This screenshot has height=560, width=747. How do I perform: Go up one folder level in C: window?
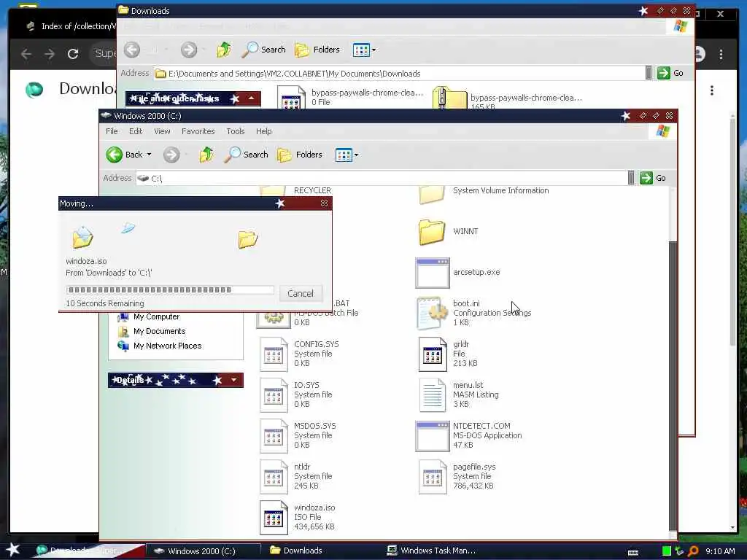(206, 155)
